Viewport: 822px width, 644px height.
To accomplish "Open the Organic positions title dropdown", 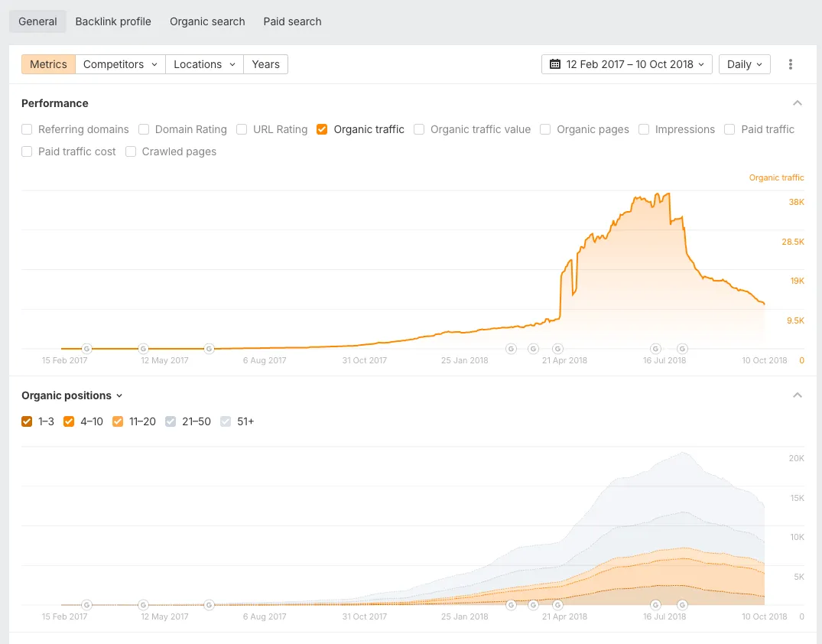I will coord(72,395).
